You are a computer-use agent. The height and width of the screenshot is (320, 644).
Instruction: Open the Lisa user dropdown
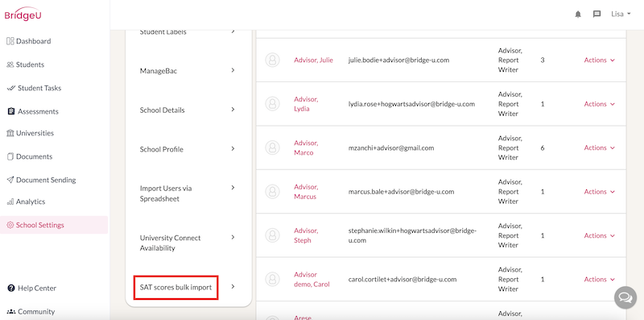tap(621, 14)
